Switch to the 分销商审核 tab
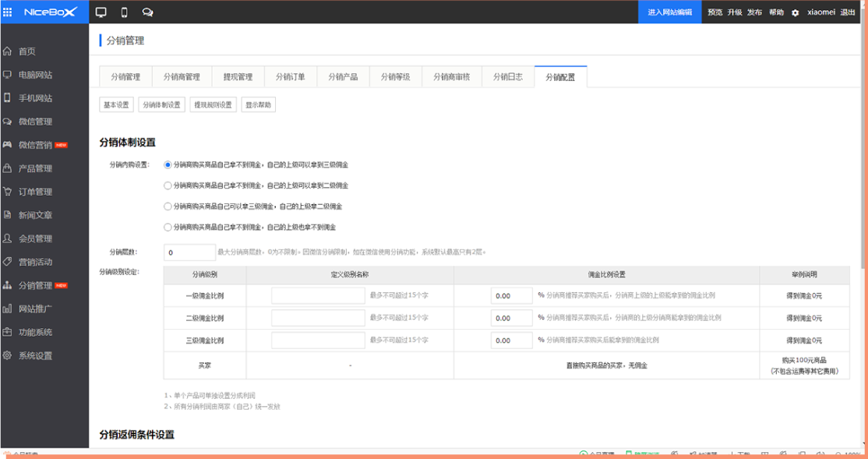 pyautogui.click(x=451, y=77)
